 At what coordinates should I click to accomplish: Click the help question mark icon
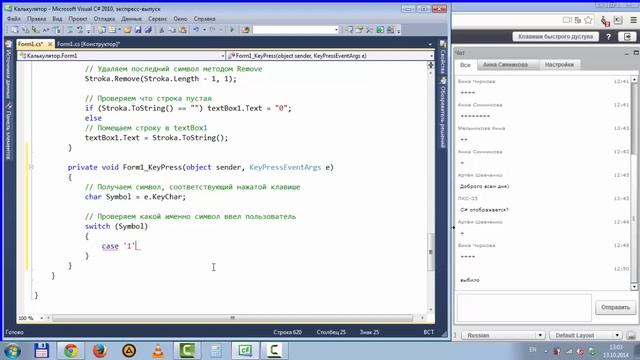pyautogui.click(x=609, y=37)
